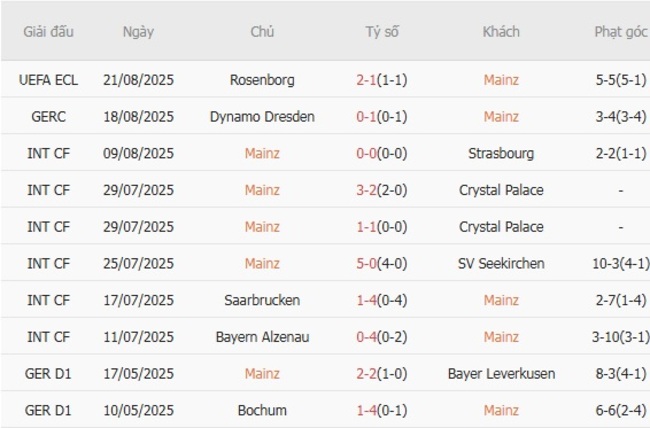Image resolution: width=650 pixels, height=428 pixels.
Task: Click the Tỷ số column header
Action: coord(381,31)
